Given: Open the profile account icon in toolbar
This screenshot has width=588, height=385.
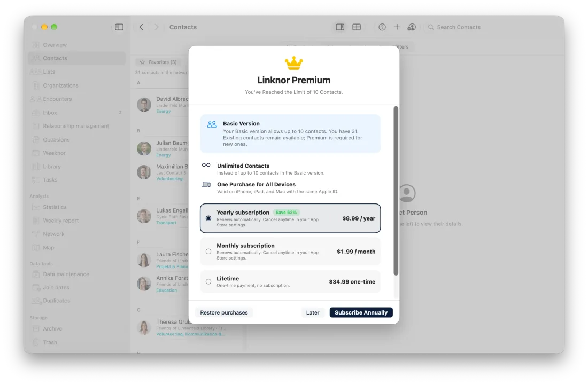Looking at the screenshot, I should pyautogui.click(x=412, y=27).
